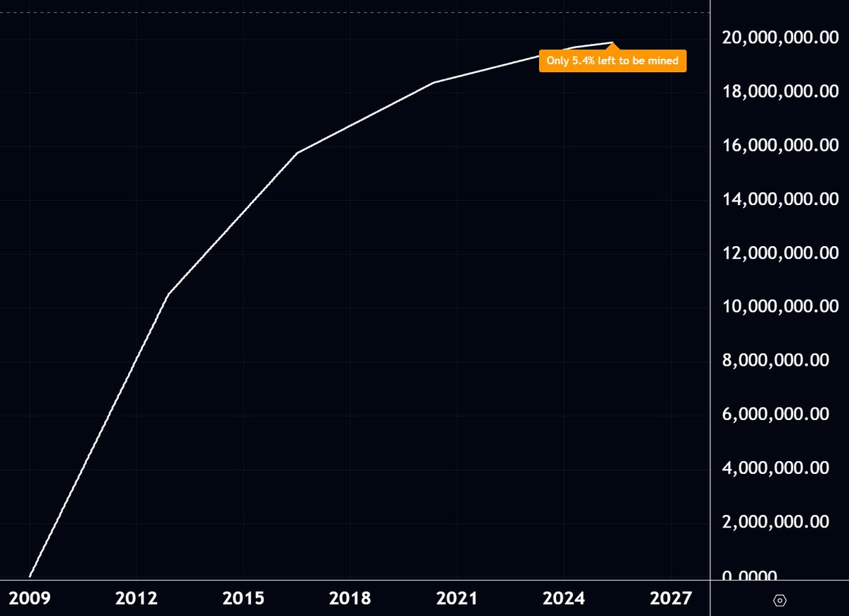Viewport: 849px width, 616px height.
Task: Click the 2024 axis label
Action: tap(565, 598)
